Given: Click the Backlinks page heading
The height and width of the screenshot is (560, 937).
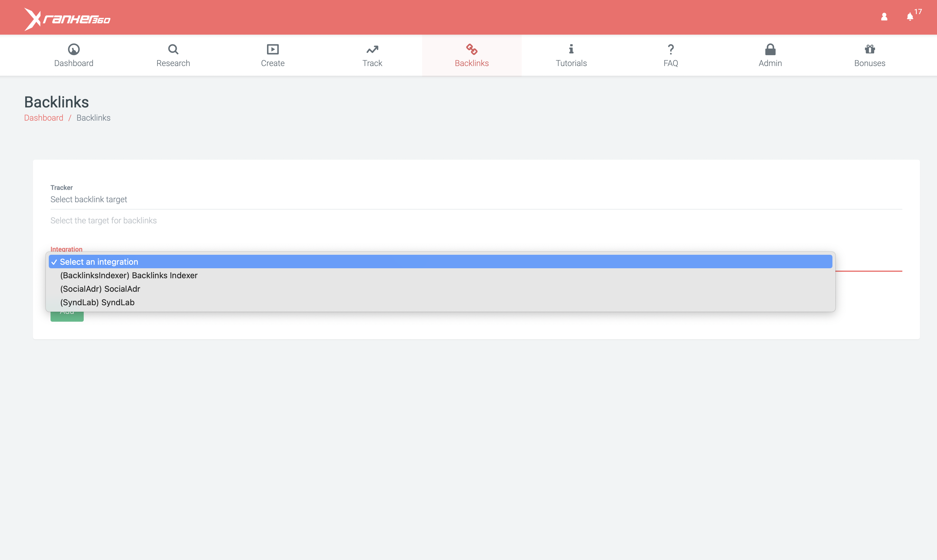Looking at the screenshot, I should click(x=57, y=102).
